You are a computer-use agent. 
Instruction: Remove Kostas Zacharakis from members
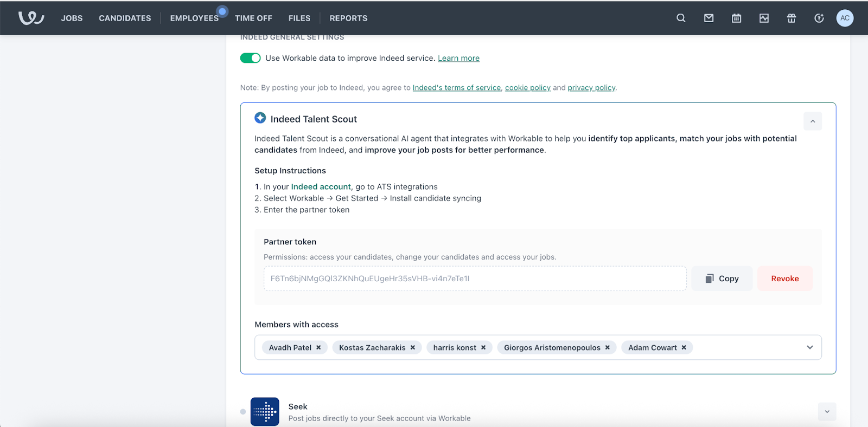pos(412,347)
